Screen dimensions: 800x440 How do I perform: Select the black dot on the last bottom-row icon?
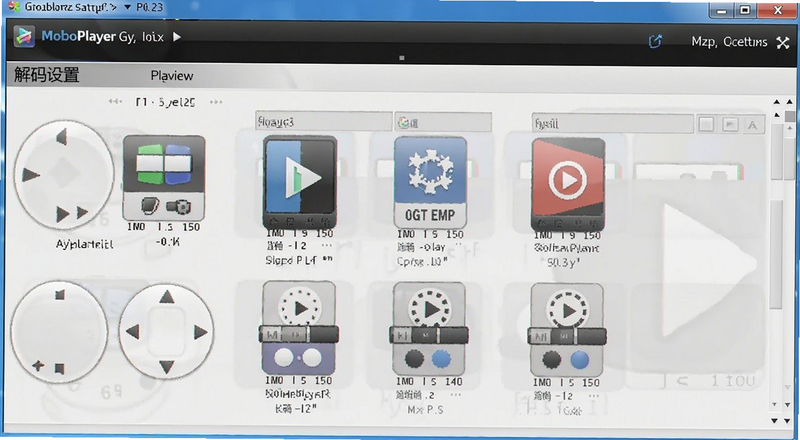[x=552, y=360]
